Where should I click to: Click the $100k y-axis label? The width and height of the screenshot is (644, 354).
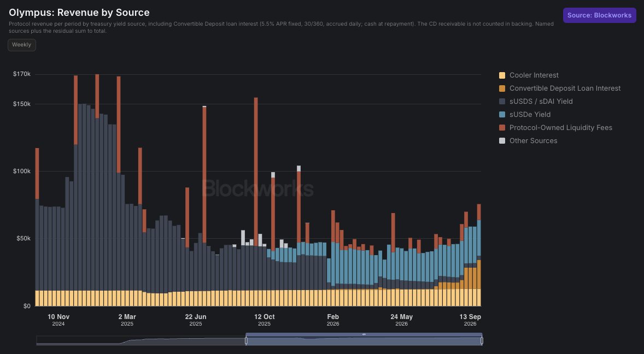tap(22, 171)
